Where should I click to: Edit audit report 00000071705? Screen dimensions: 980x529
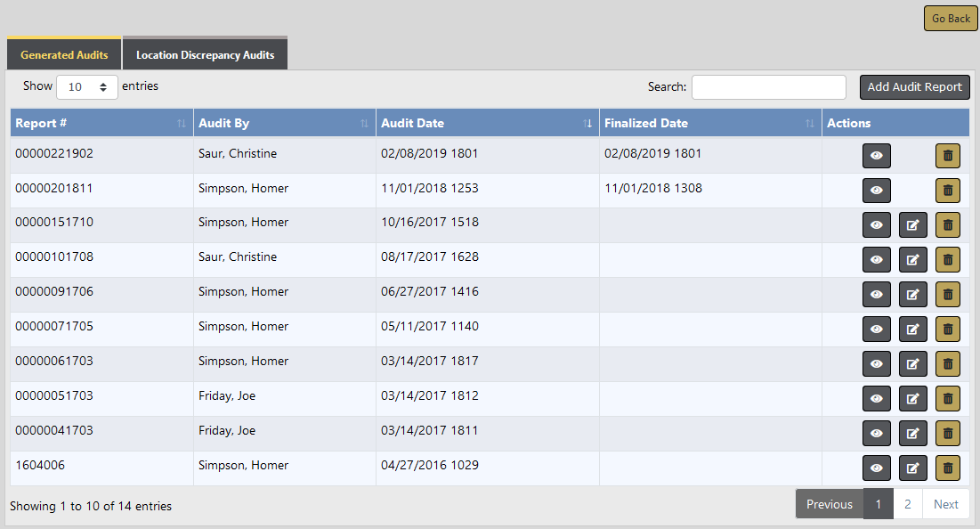(912, 330)
